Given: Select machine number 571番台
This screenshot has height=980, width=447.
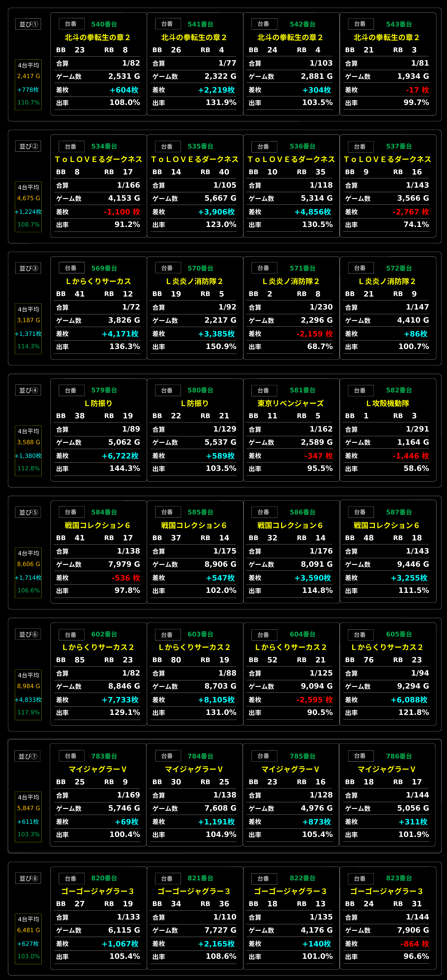Looking at the screenshot, I should click(x=303, y=268).
